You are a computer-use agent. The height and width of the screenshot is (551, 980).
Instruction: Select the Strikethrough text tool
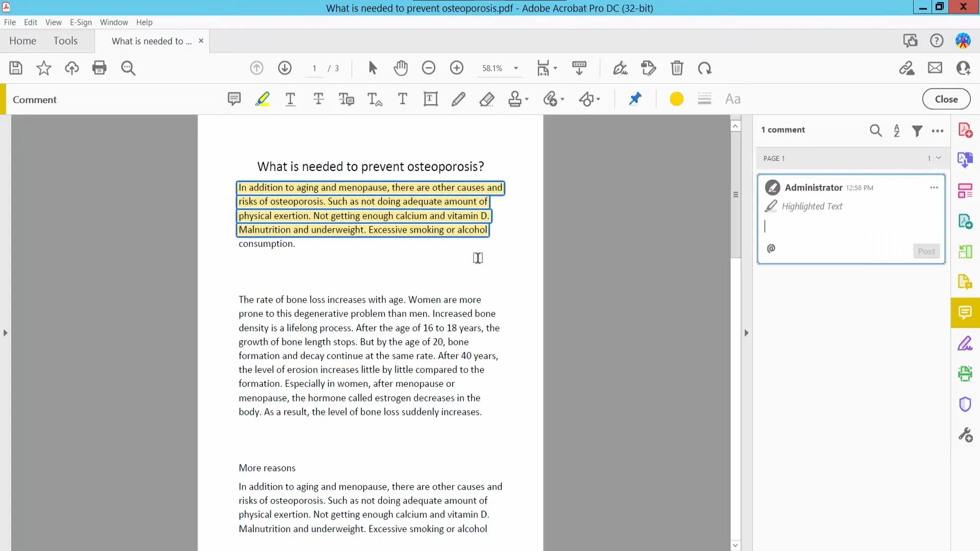(x=318, y=98)
